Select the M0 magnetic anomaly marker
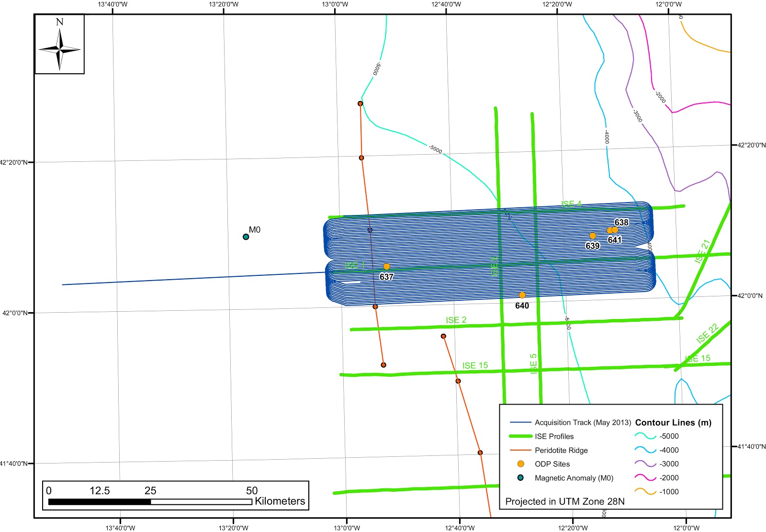This screenshot has width=766, height=532. click(x=246, y=237)
